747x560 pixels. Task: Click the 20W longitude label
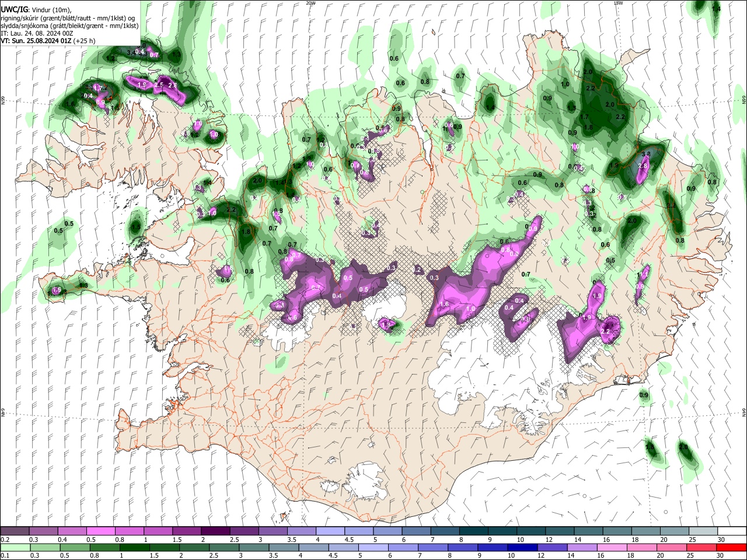tap(310, 3)
